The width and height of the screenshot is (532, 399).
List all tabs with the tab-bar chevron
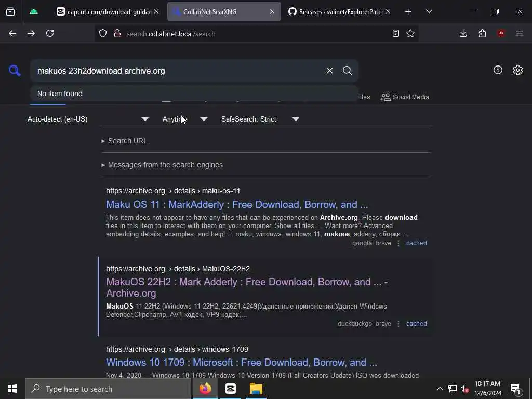point(429,11)
